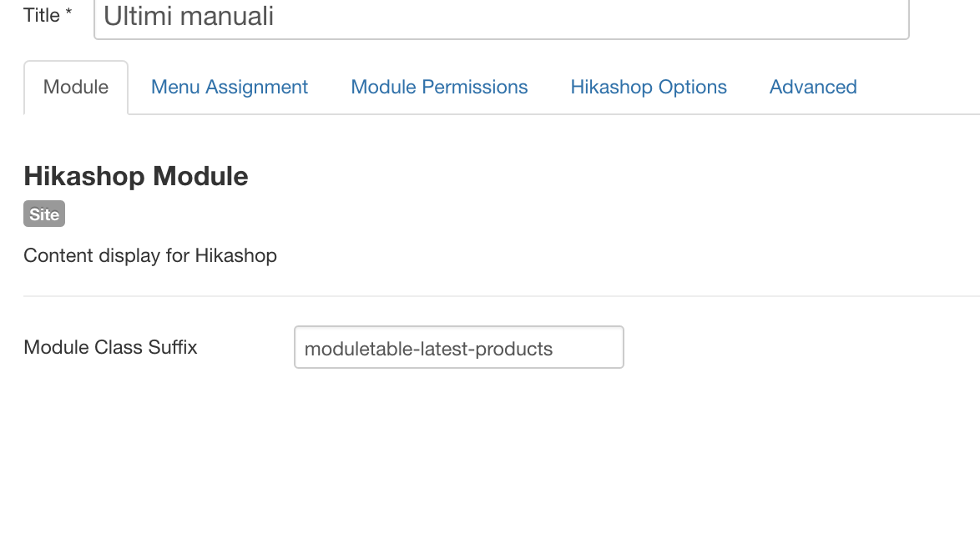Switch to the Menu Assignment tab
980x559 pixels.
(x=230, y=87)
